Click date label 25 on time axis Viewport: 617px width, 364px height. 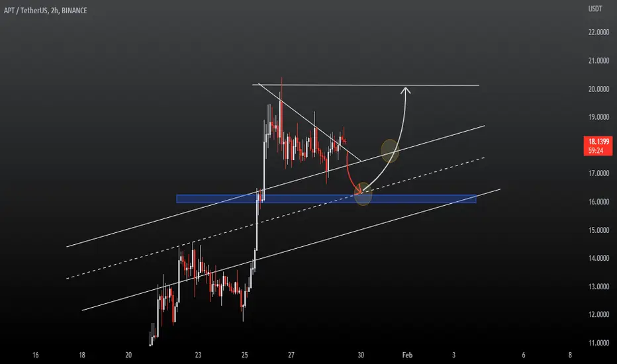(x=244, y=355)
